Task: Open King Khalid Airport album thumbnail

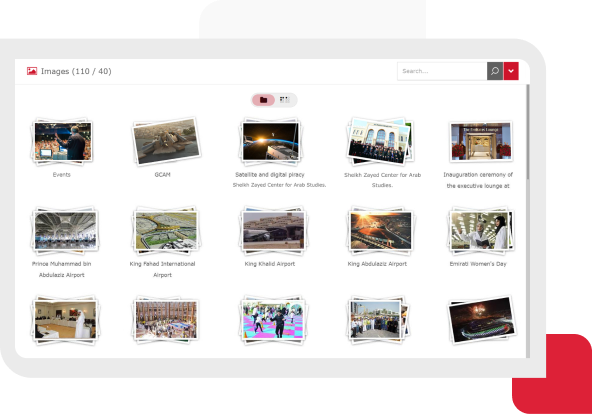Action: pos(273,230)
